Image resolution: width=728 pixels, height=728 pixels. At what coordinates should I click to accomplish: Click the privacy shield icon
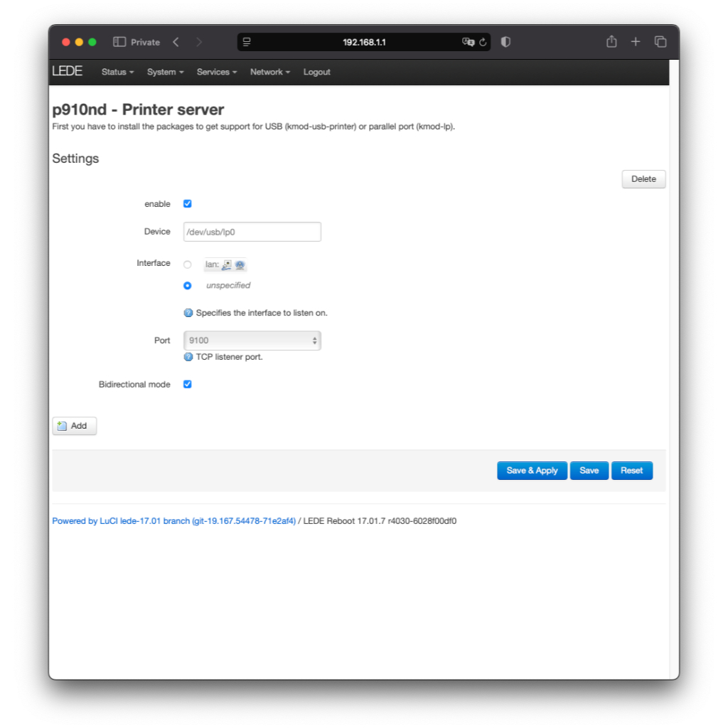point(505,42)
